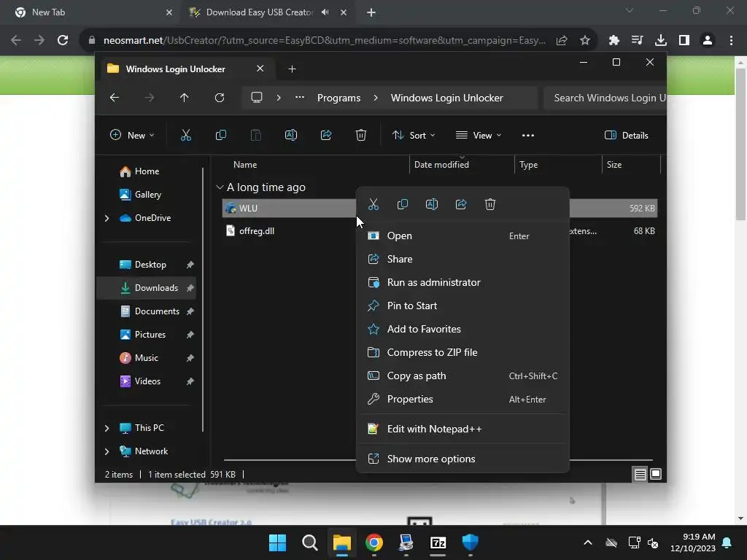Expand breadcrumb path chevron after PC icon

pos(279,98)
